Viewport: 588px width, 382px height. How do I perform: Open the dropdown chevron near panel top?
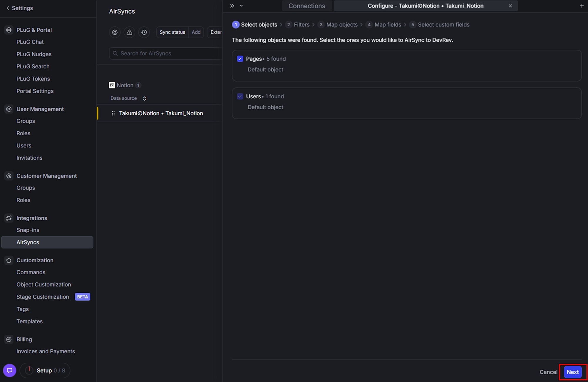click(x=241, y=6)
